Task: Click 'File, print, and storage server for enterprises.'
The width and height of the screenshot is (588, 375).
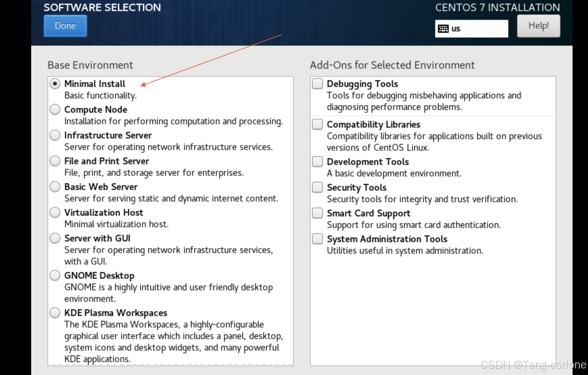Action: 154,173
